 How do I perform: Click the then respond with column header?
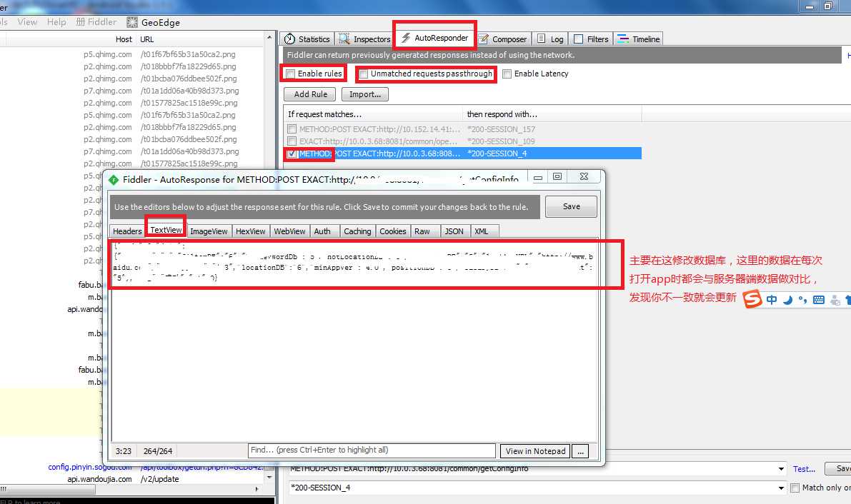pos(552,114)
